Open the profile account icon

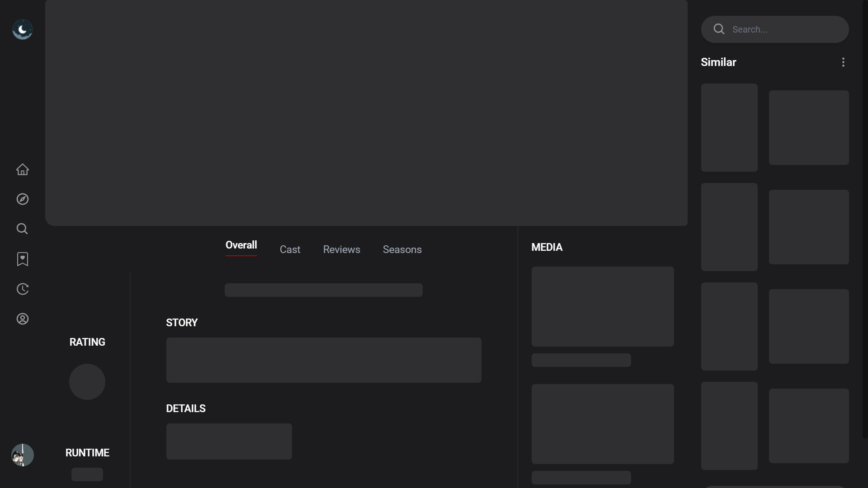point(22,319)
